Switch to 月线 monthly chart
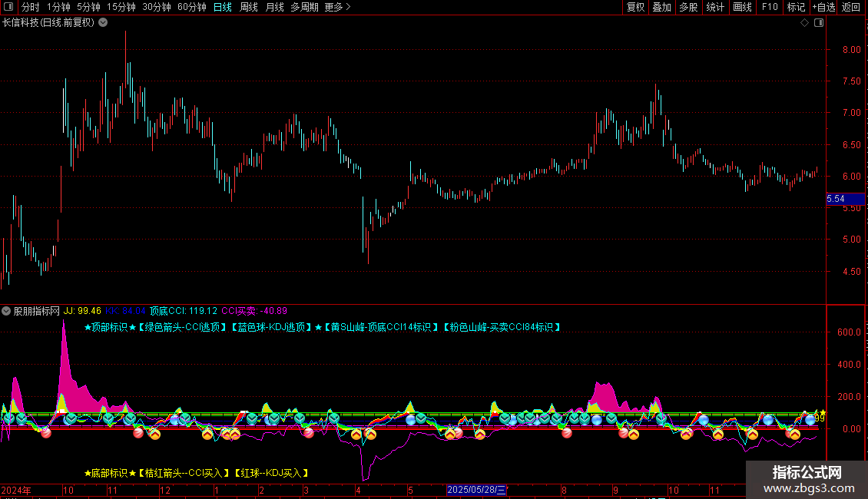The image size is (868, 499). tap(274, 7)
